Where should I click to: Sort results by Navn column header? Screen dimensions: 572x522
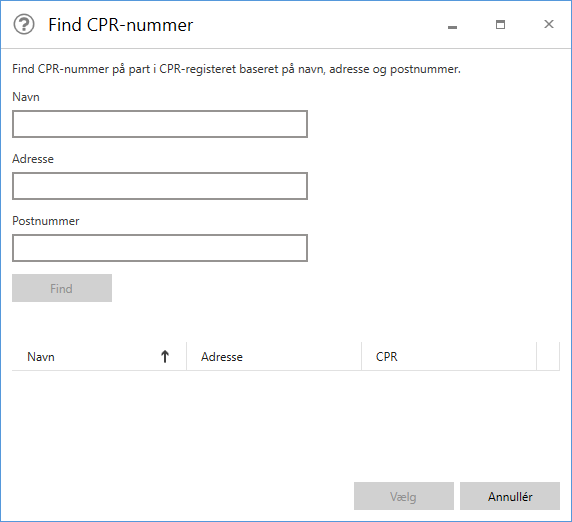(99, 356)
